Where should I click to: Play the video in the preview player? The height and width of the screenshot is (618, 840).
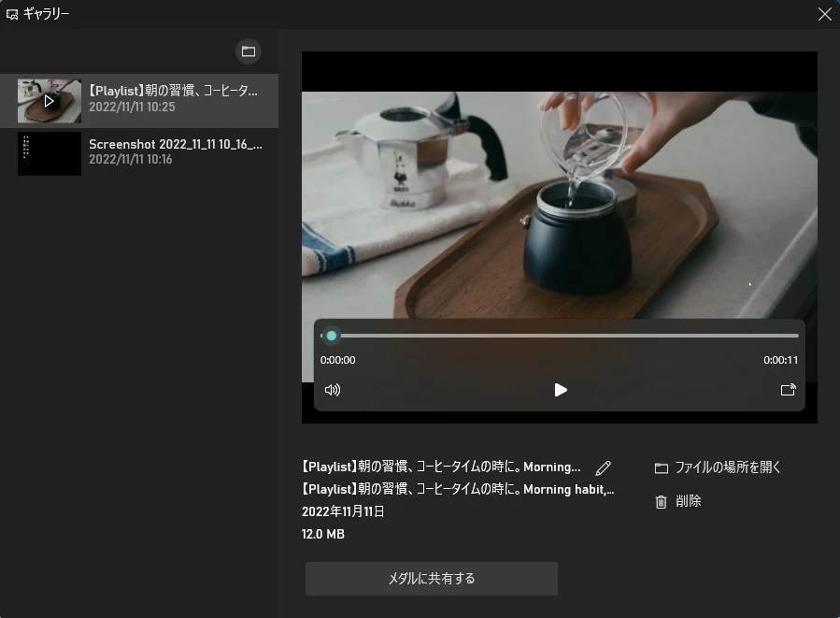tap(561, 390)
